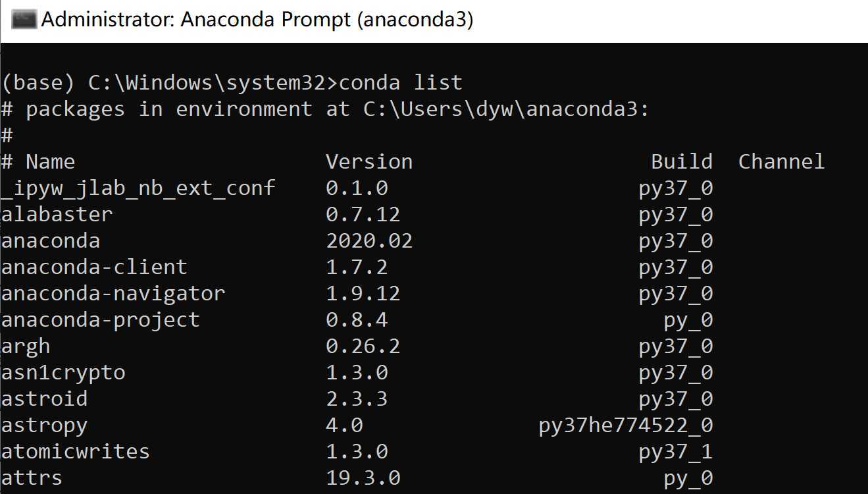This screenshot has height=494, width=868.
Task: Click the 'Name' column header
Action: (x=50, y=161)
